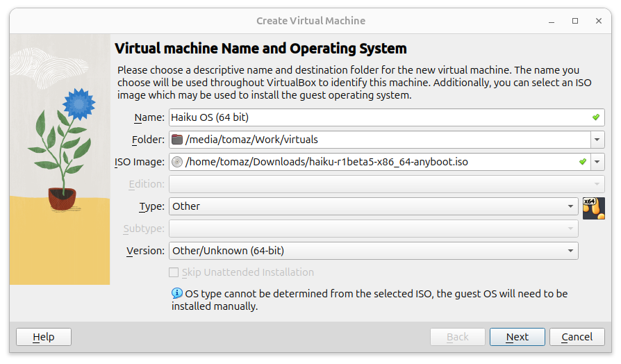
Task: Click green checkmark in Name field
Action: click(596, 117)
